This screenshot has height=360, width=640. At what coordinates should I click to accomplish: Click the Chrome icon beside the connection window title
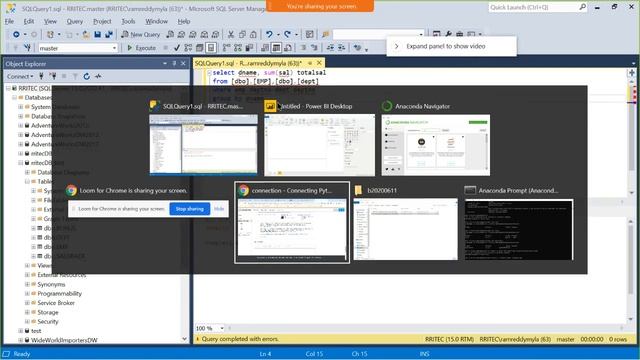pos(244,190)
